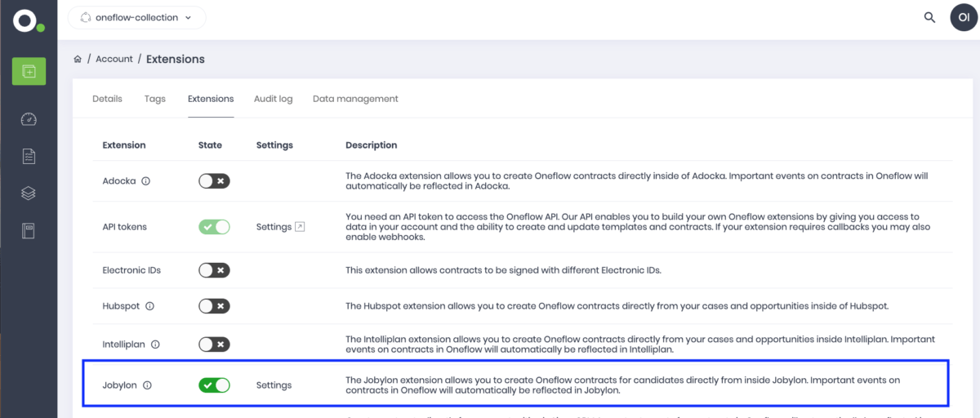This screenshot has width=980, height=418.
Task: Click the Extensions breadcrumb title
Action: point(176,59)
